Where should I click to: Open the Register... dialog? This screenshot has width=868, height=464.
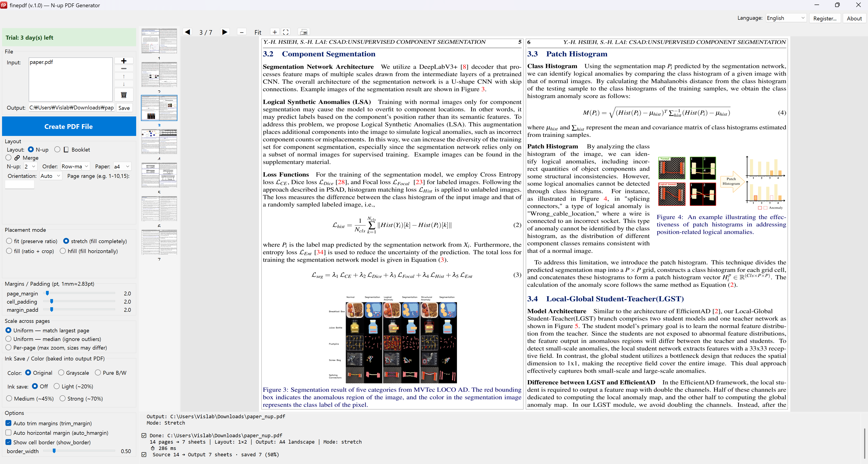824,18
